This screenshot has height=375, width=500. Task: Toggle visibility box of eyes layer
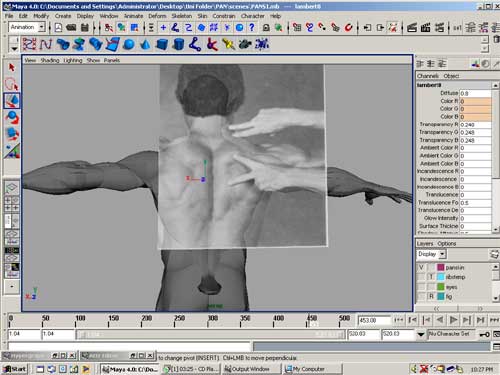tap(421, 287)
